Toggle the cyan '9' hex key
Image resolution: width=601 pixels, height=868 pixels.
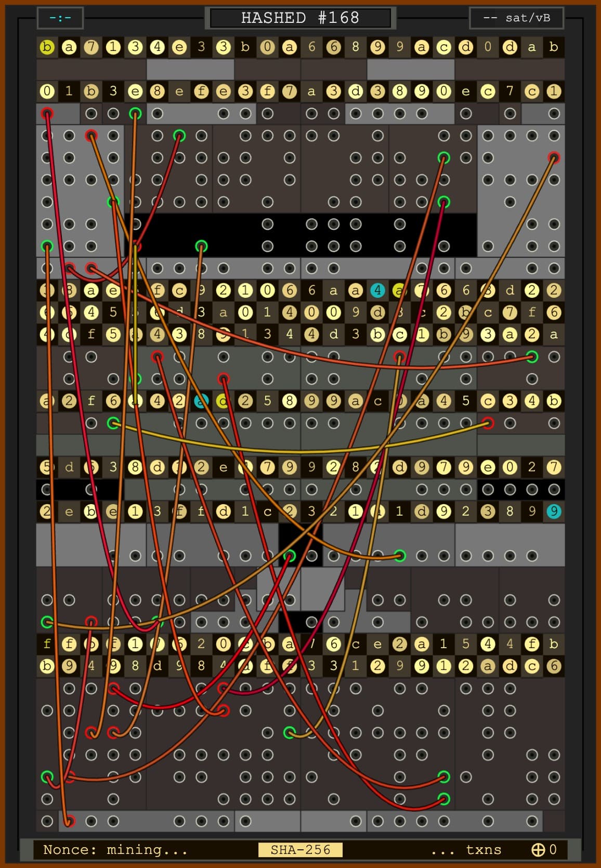[554, 511]
